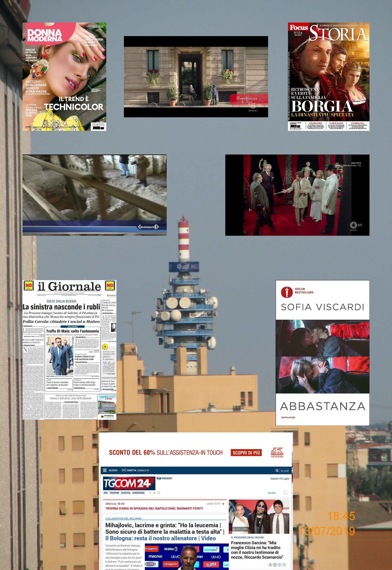Click the search magnifier icon

click(x=277, y=470)
